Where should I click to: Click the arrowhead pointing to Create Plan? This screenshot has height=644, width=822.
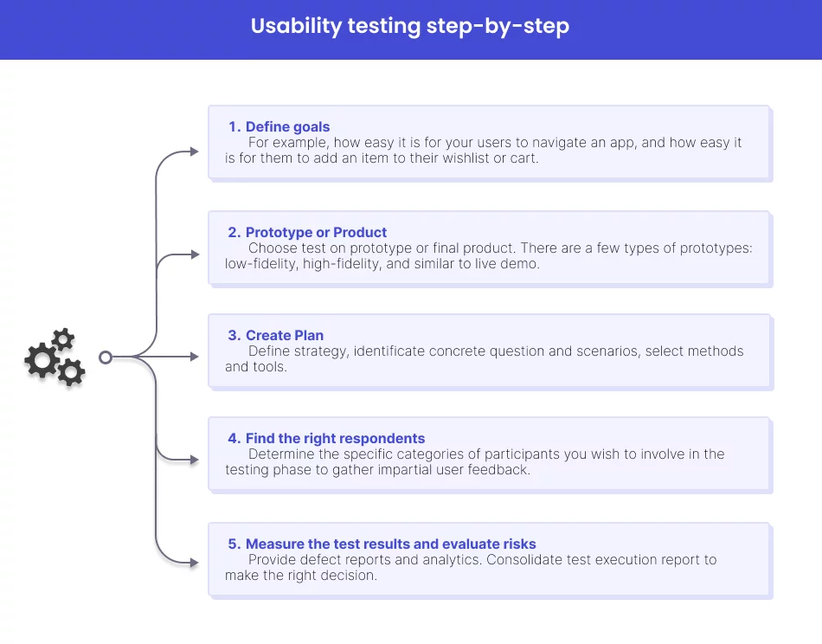click(x=194, y=357)
